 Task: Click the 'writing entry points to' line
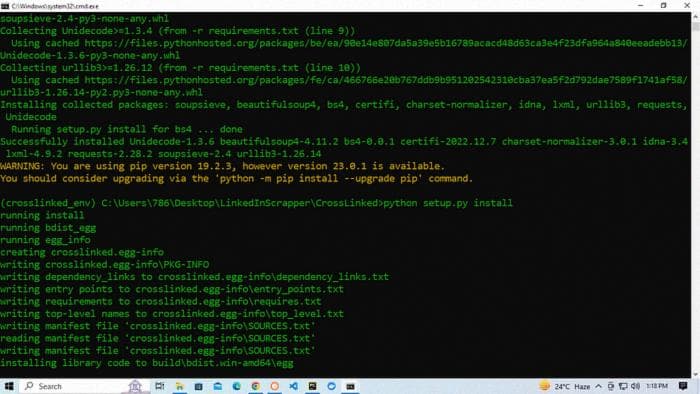click(x=172, y=289)
